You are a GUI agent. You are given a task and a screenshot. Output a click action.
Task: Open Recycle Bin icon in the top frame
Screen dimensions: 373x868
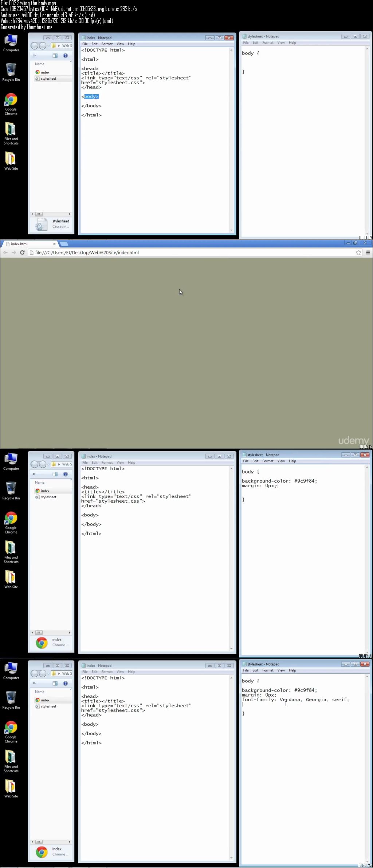[11, 72]
